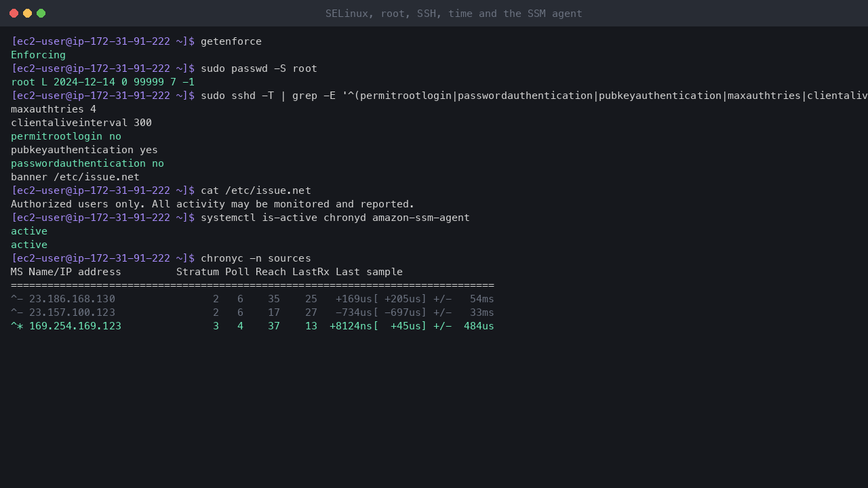Click the "-734us" sample offset

354,312
